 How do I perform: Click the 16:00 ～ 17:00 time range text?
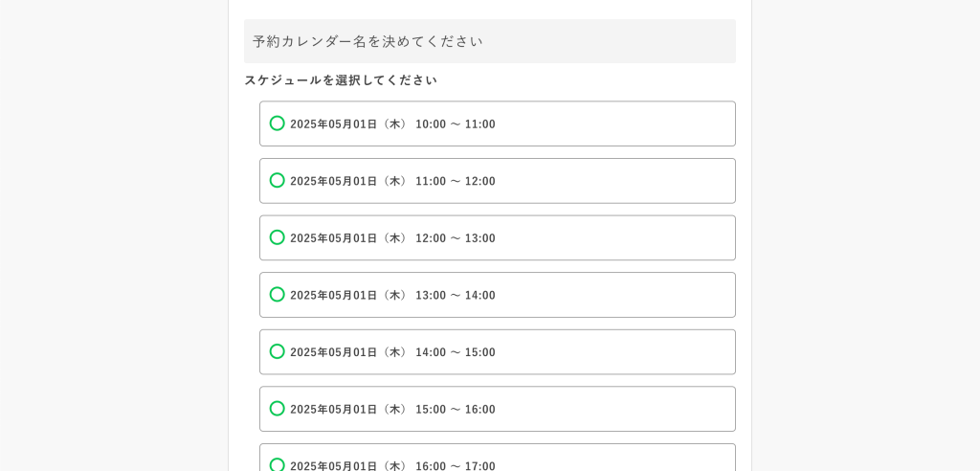[x=456, y=465]
